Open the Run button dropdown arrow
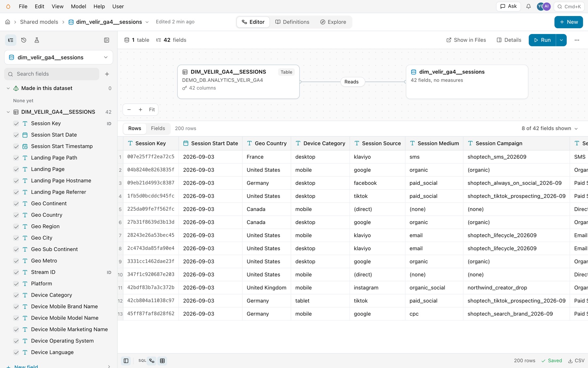The image size is (588, 368). click(x=561, y=40)
